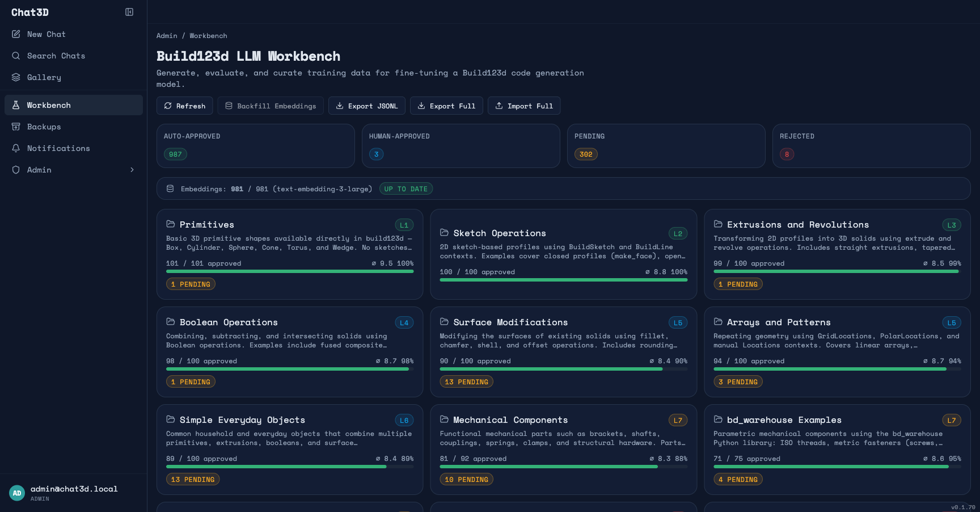The height and width of the screenshot is (512, 980).
Task: Open the Backups archive icon
Action: 17,127
